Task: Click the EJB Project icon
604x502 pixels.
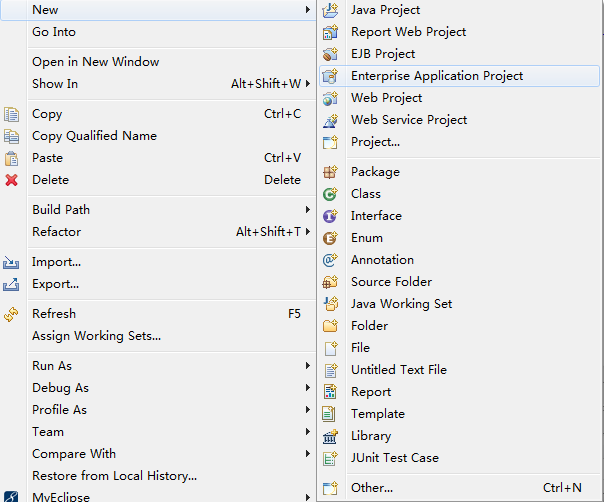Action: (330, 54)
